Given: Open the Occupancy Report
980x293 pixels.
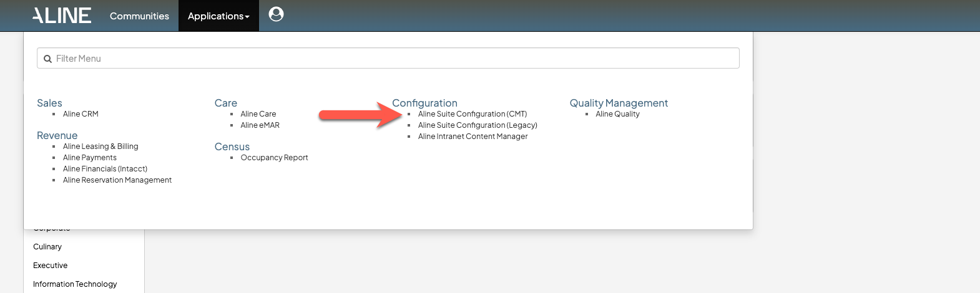Looking at the screenshot, I should pyautogui.click(x=275, y=158).
